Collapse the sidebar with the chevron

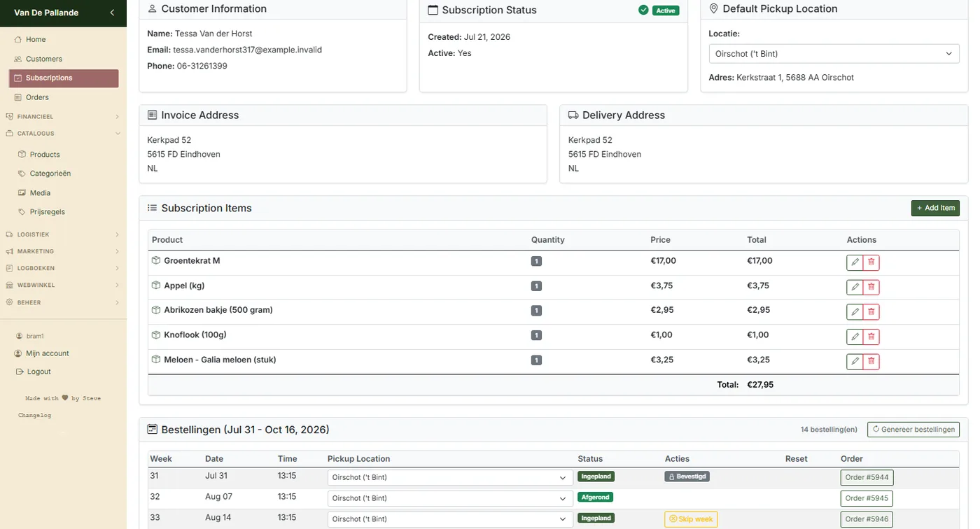(112, 13)
